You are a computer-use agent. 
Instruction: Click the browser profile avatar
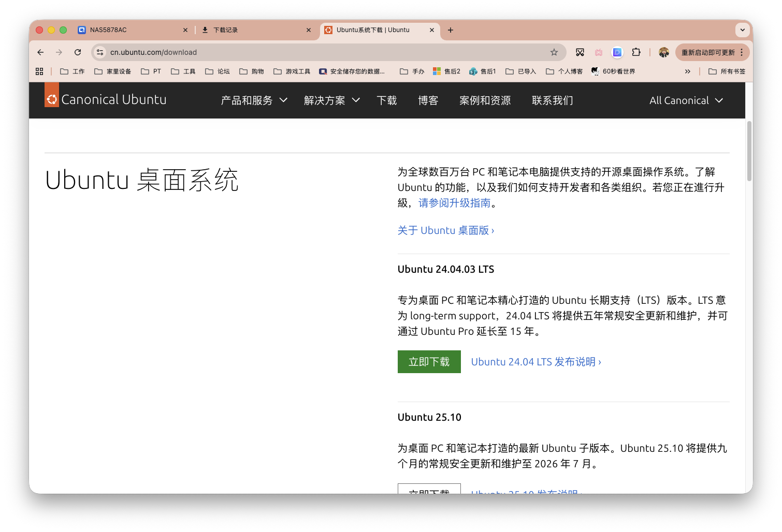pos(663,52)
